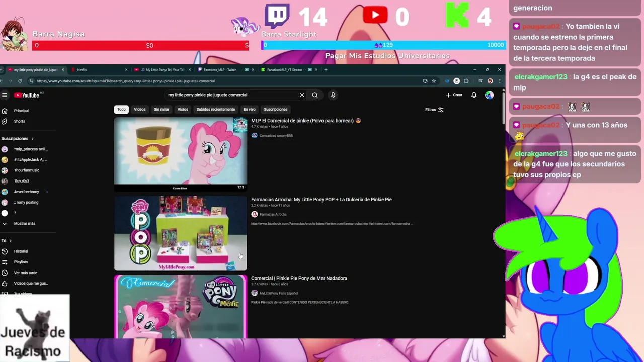
Task: Play the Pony de Mar Nadadora thumbnail
Action: pyautogui.click(x=181, y=306)
